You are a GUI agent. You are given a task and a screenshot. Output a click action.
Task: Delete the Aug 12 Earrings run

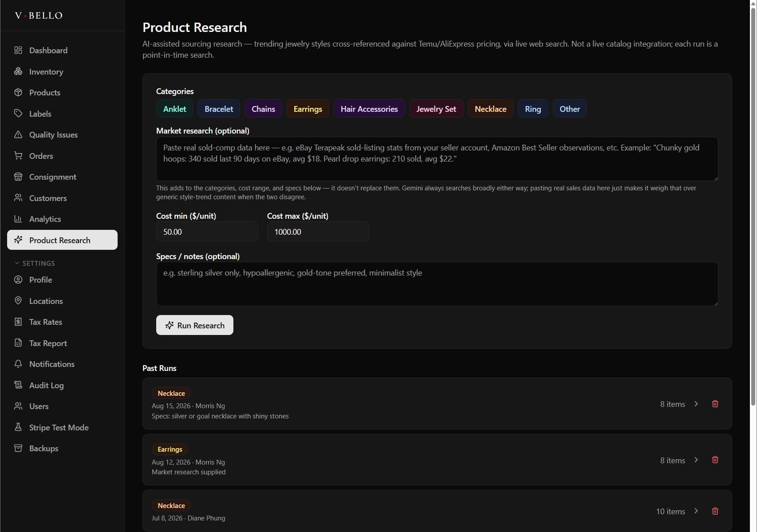(715, 460)
